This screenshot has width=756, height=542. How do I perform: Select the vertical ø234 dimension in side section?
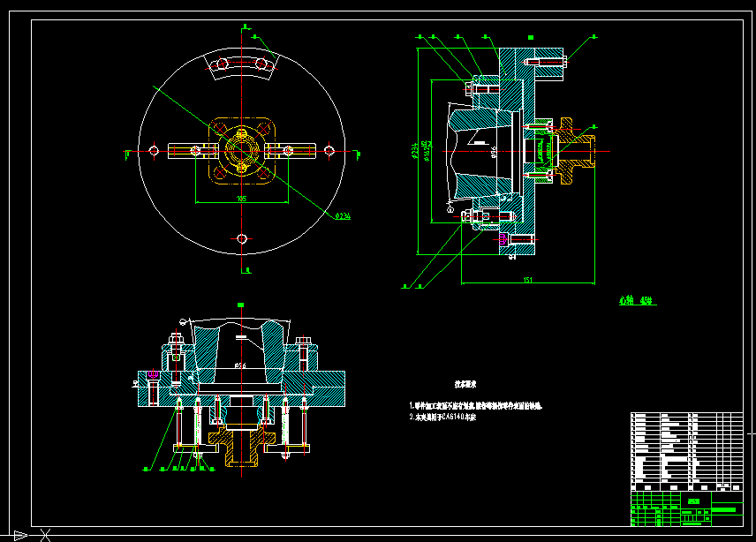click(414, 151)
